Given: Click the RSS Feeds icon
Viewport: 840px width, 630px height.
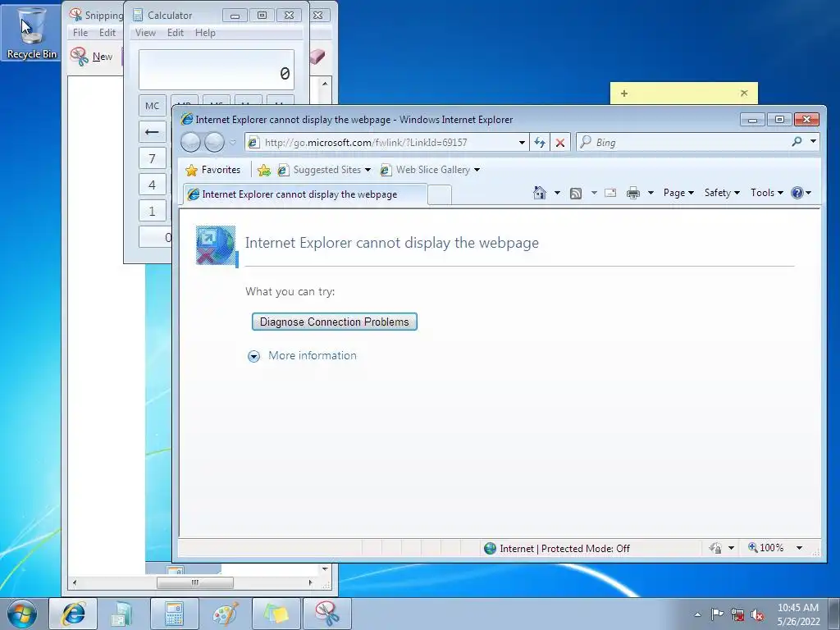Looking at the screenshot, I should pos(576,194).
